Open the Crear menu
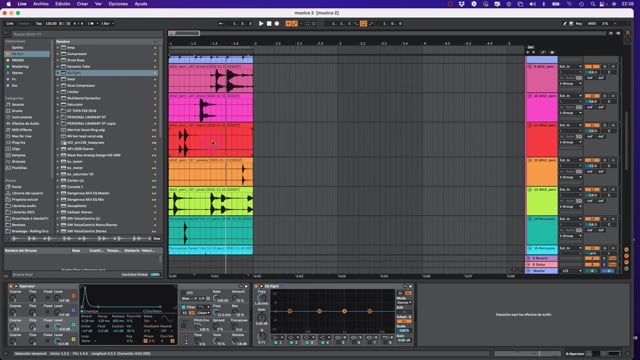640x360 pixels. (x=82, y=4)
